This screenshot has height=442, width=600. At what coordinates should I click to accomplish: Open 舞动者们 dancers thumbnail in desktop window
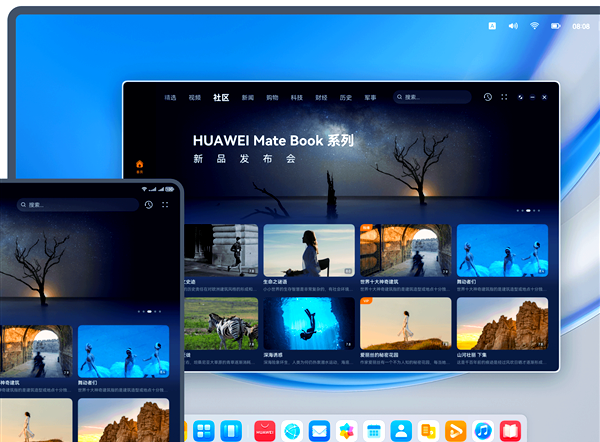(x=502, y=250)
